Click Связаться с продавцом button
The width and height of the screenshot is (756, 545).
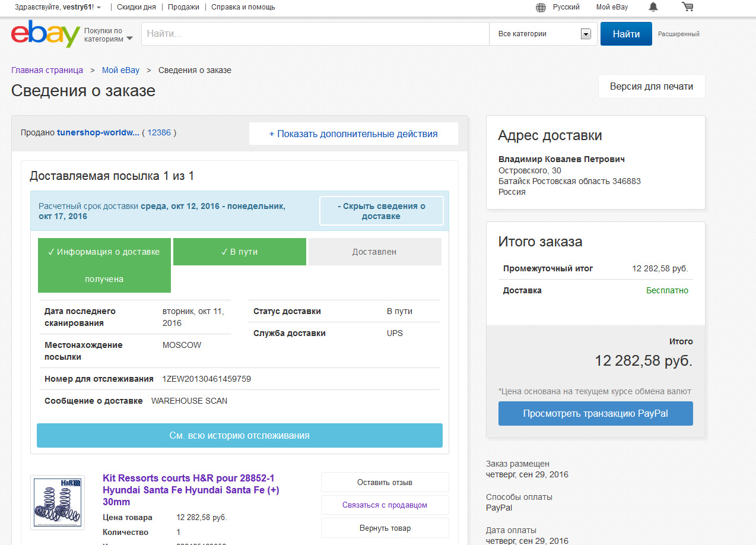tap(385, 505)
